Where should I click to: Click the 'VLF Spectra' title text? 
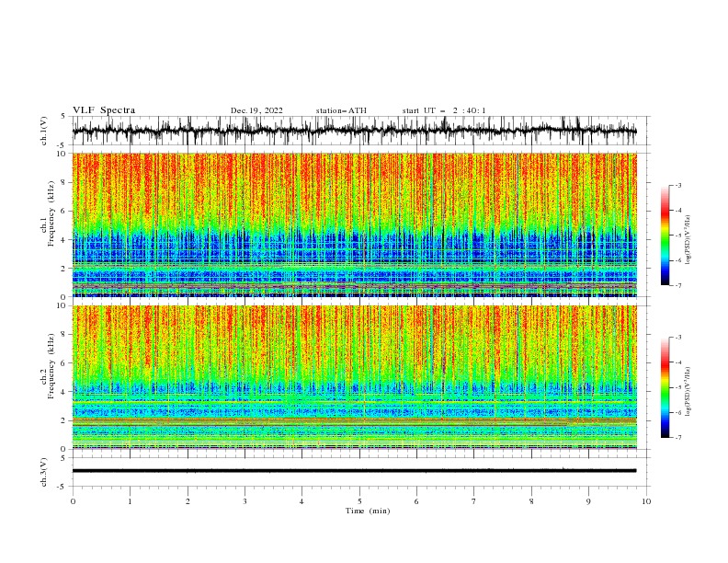pos(104,110)
